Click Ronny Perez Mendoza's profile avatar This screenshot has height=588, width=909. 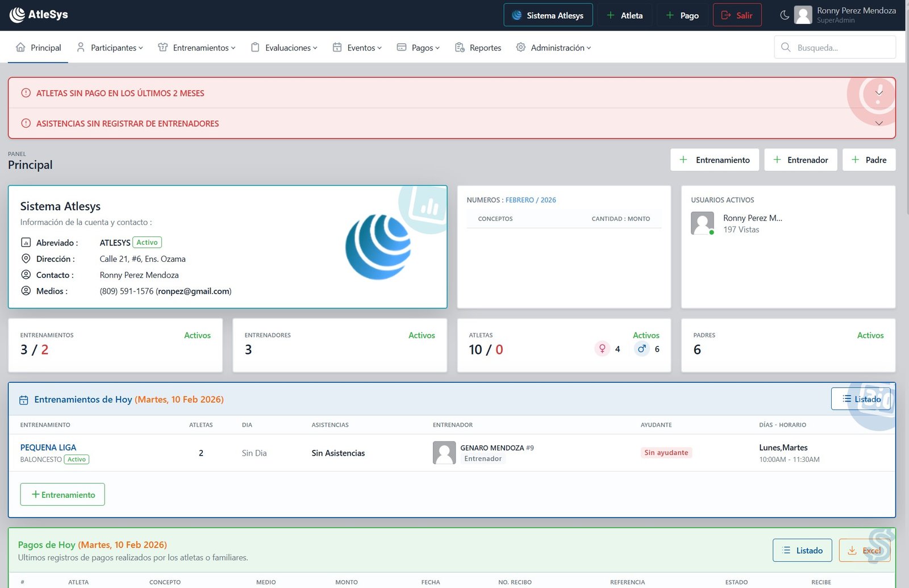click(803, 15)
